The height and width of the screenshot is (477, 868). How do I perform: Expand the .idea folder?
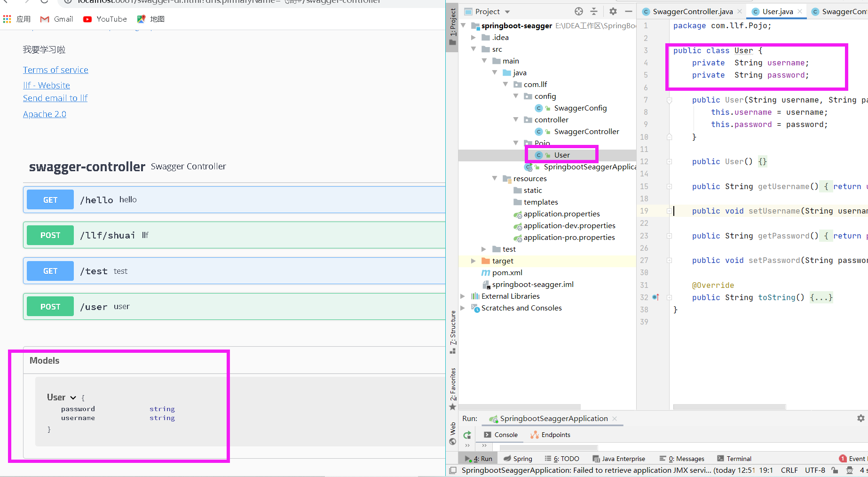pos(474,37)
